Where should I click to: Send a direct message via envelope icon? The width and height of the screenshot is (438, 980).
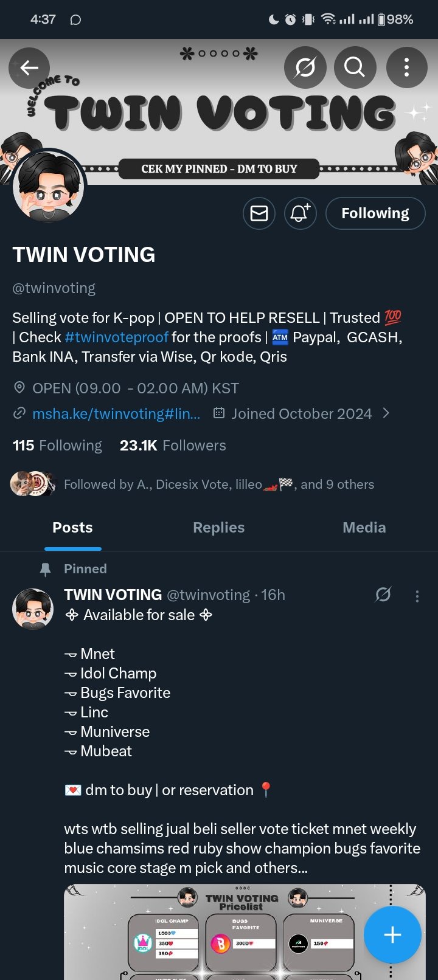259,213
